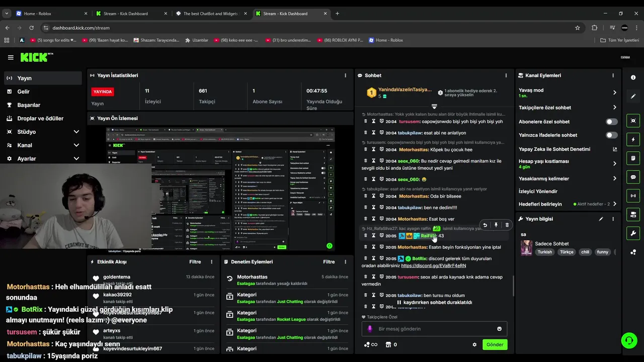Open Takipçilere özel sohbet settings
The height and width of the screenshot is (362, 644).
tap(568, 108)
